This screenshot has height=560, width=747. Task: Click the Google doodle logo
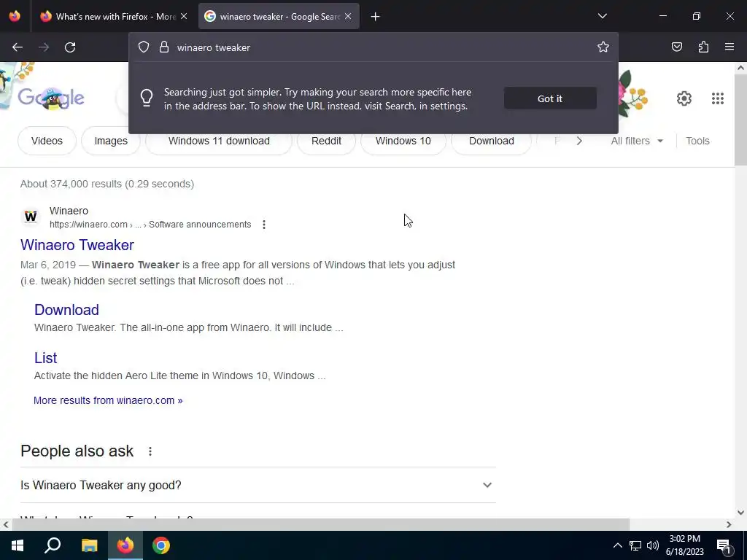click(51, 98)
